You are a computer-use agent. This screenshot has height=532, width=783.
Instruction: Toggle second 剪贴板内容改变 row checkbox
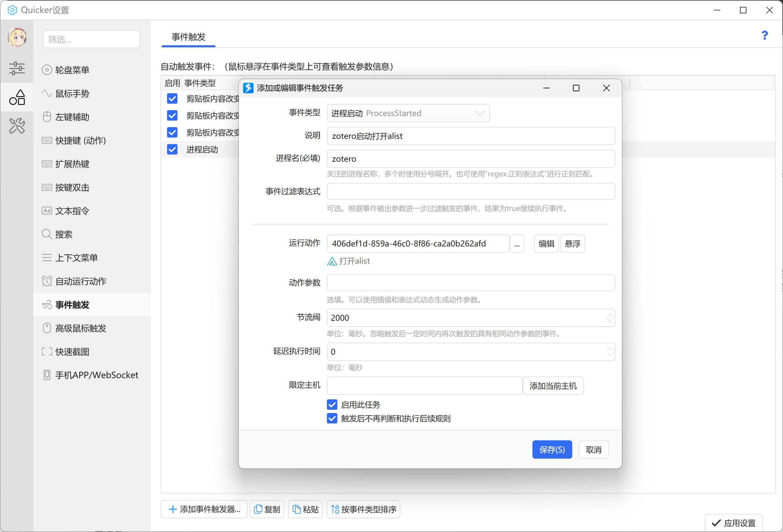point(172,115)
